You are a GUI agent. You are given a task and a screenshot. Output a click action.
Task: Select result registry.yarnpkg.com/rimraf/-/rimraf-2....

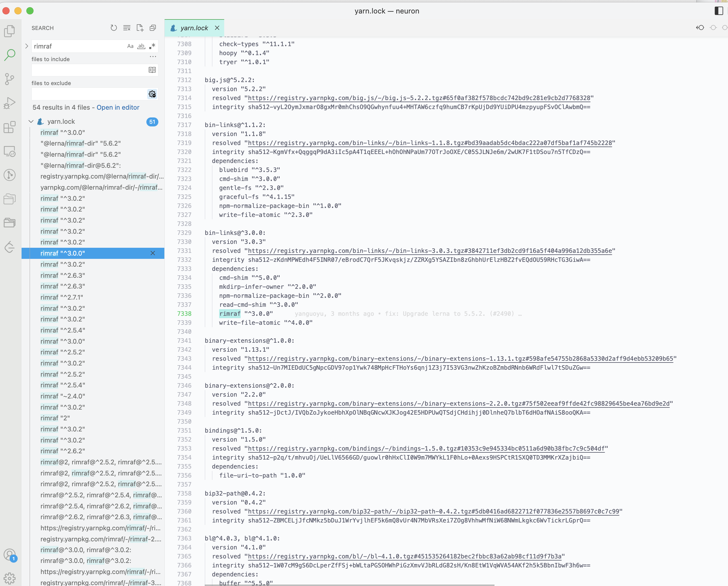[x=101, y=539]
